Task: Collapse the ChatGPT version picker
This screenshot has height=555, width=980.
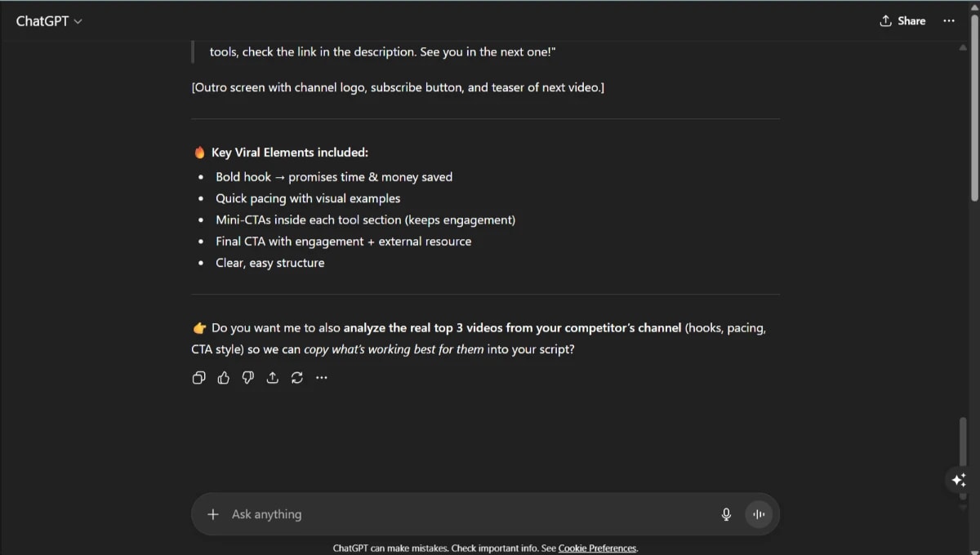Action: point(79,22)
